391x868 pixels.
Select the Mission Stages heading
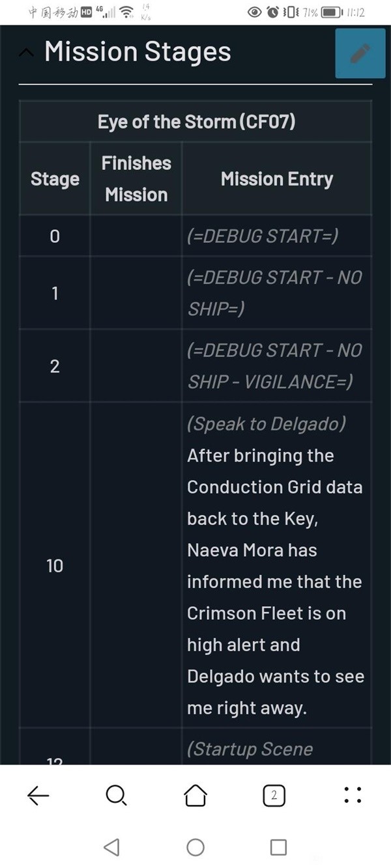pyautogui.click(x=138, y=52)
